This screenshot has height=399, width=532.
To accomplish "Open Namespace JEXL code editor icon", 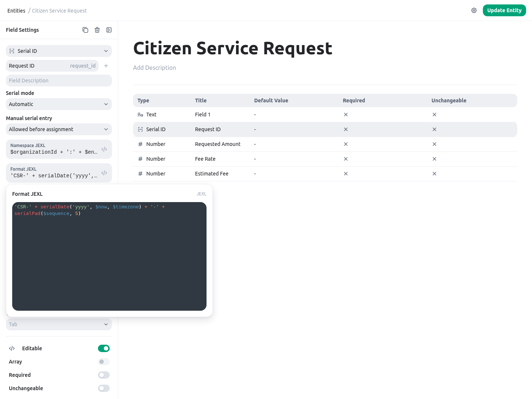I will click(104, 149).
